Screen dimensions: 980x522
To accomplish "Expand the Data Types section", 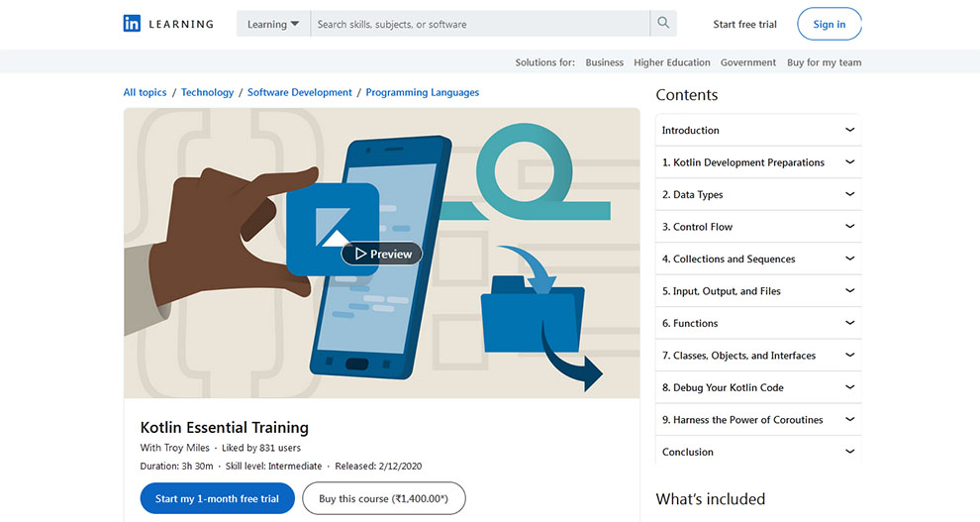I will [x=758, y=194].
